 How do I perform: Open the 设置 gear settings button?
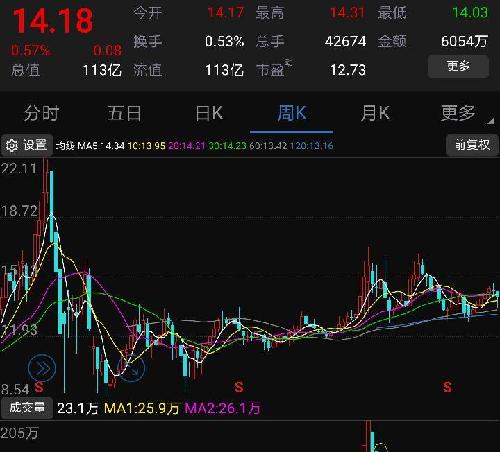click(x=27, y=145)
